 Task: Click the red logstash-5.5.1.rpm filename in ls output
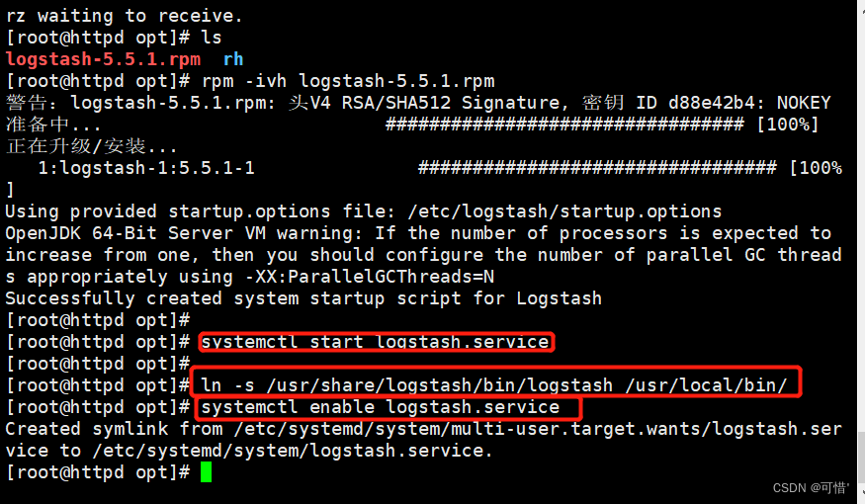[103, 59]
